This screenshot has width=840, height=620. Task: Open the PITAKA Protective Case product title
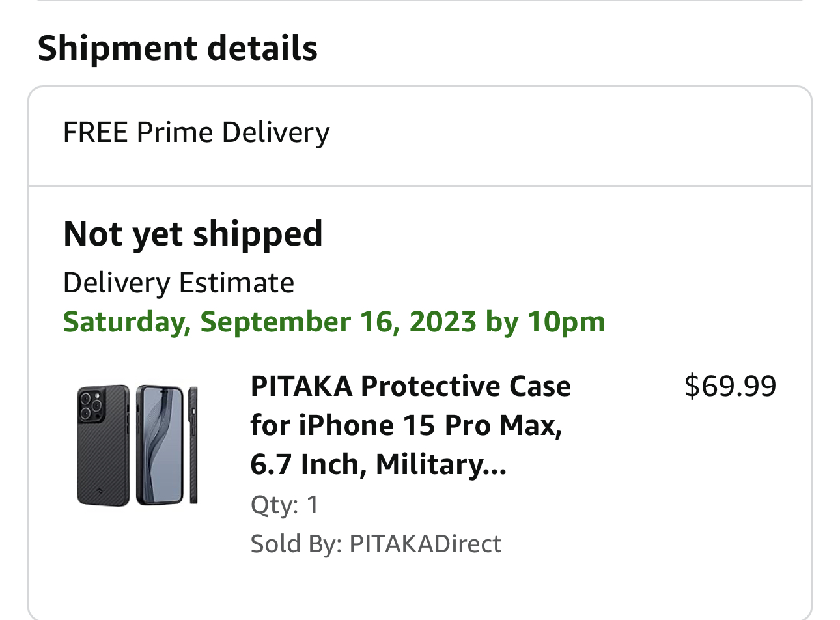(410, 386)
